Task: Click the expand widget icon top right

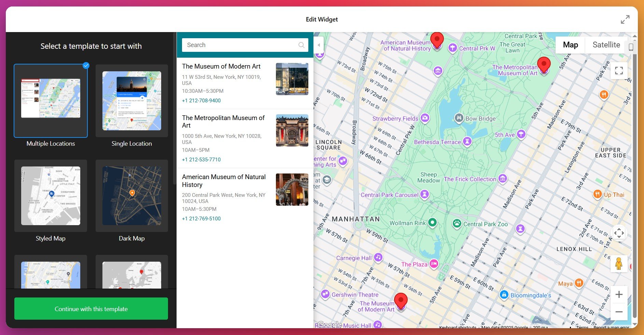Action: pos(625,19)
